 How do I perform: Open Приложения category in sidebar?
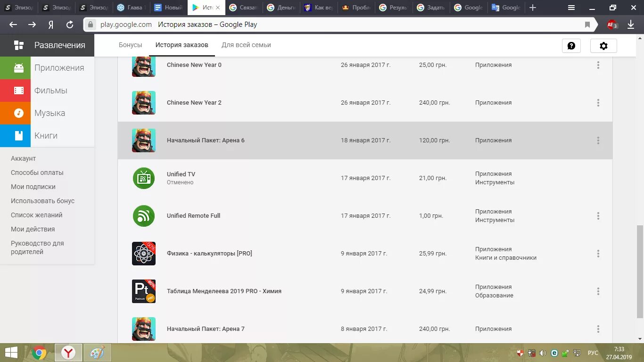[x=47, y=68]
